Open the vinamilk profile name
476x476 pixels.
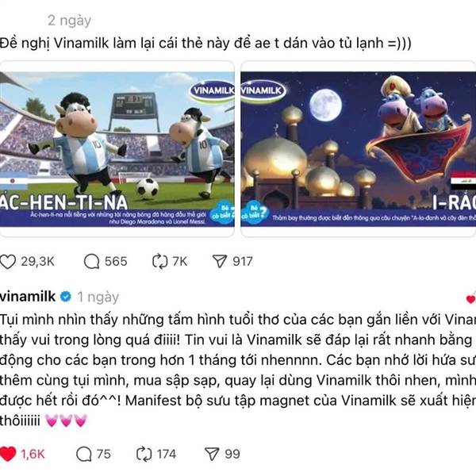pyautogui.click(x=28, y=296)
